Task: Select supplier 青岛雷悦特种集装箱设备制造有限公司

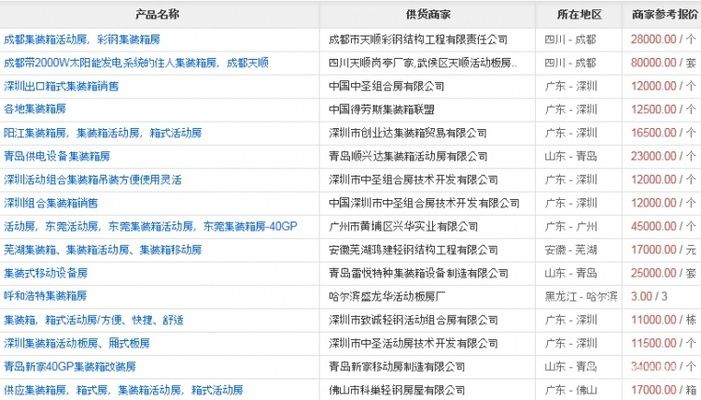Action: [x=418, y=273]
